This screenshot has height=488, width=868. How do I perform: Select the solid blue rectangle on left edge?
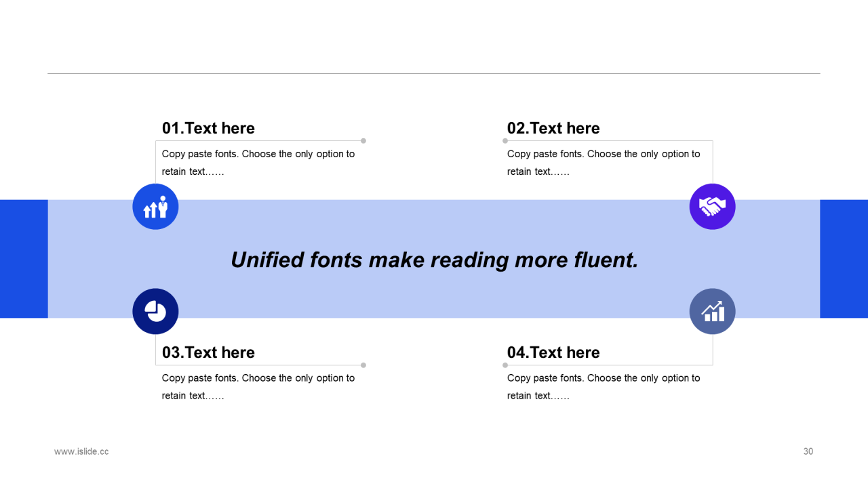pos(24,259)
